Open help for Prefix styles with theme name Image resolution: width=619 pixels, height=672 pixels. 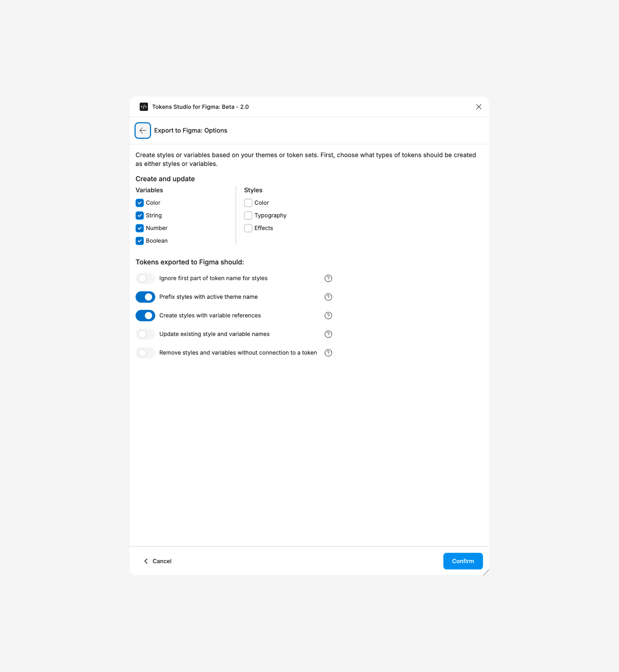pos(328,297)
